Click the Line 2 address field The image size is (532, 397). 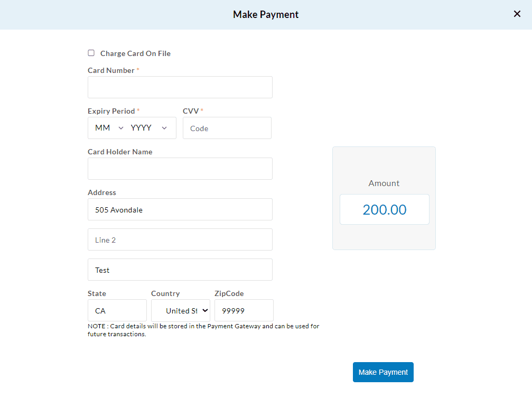(x=180, y=239)
